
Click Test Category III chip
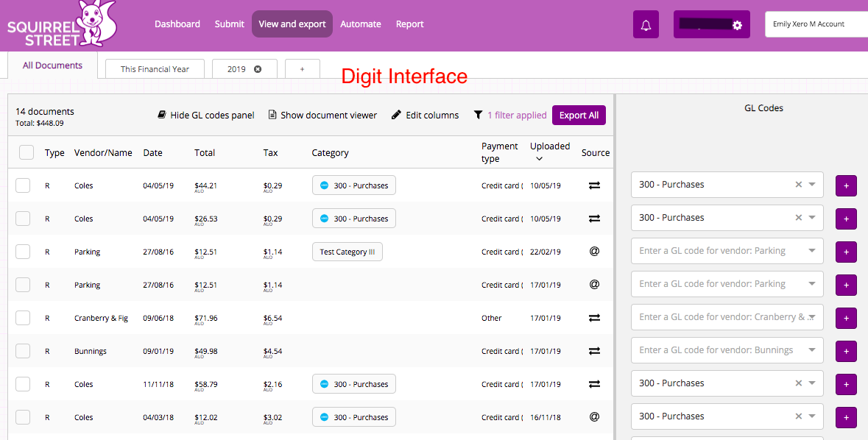pos(347,252)
